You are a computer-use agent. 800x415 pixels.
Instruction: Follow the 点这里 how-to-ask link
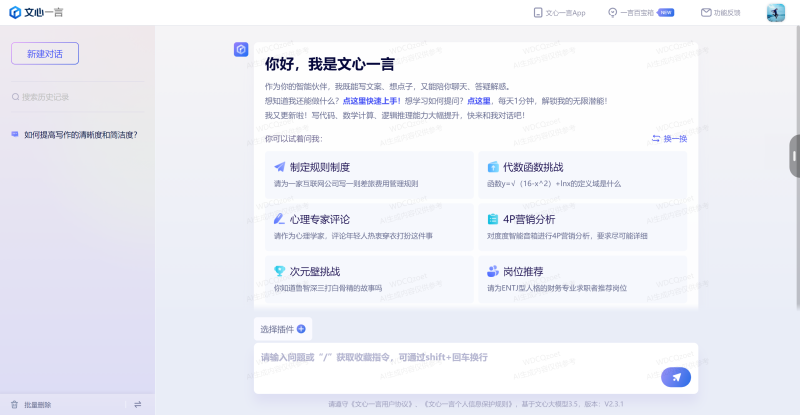479,101
